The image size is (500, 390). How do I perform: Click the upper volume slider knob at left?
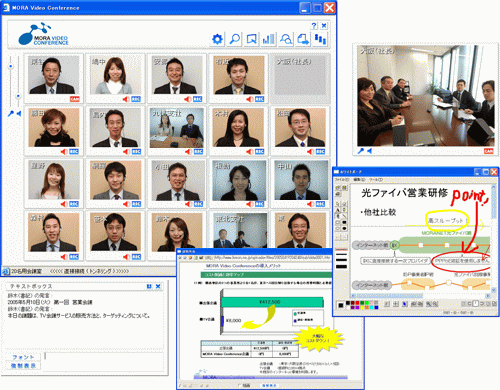[x=11, y=66]
